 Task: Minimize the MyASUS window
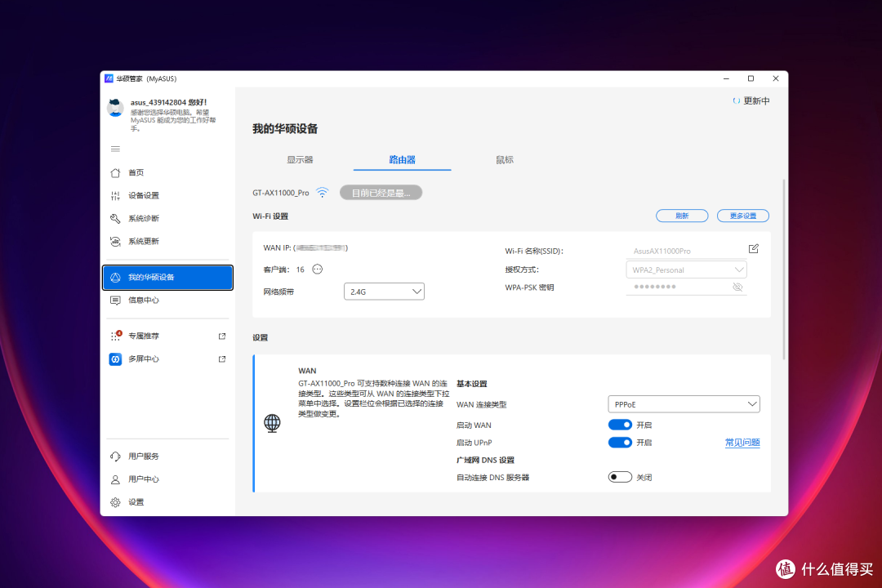point(726,78)
